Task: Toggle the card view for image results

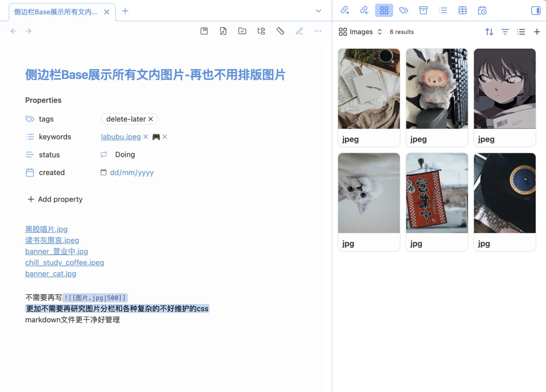Action: click(521, 32)
